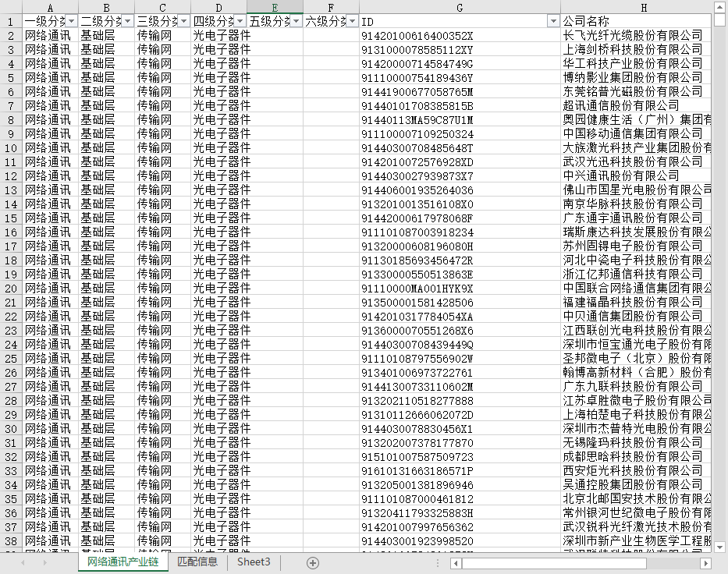Select cell 吴通控股集团股份有限公司
Viewport: 728px width, 574px height.
point(636,485)
